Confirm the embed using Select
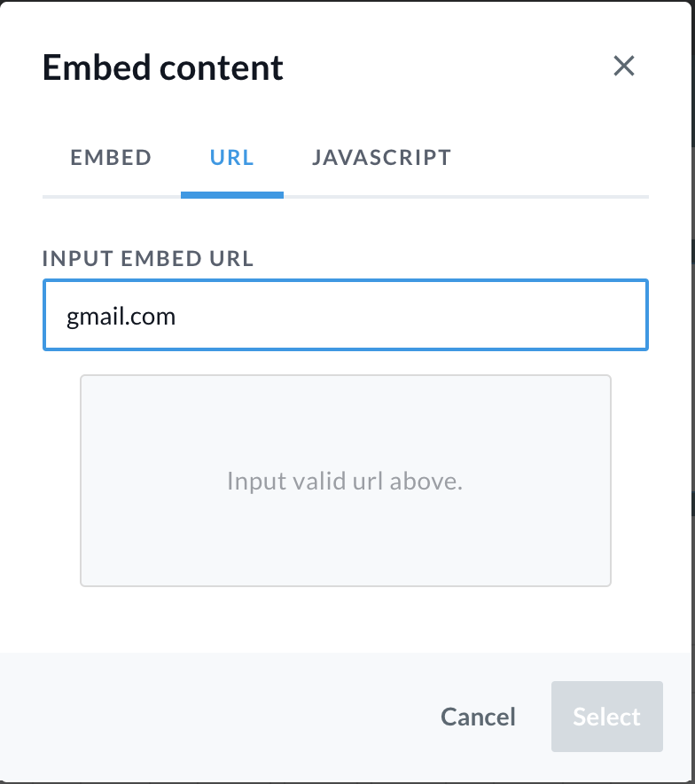The width and height of the screenshot is (695, 784). [x=606, y=717]
